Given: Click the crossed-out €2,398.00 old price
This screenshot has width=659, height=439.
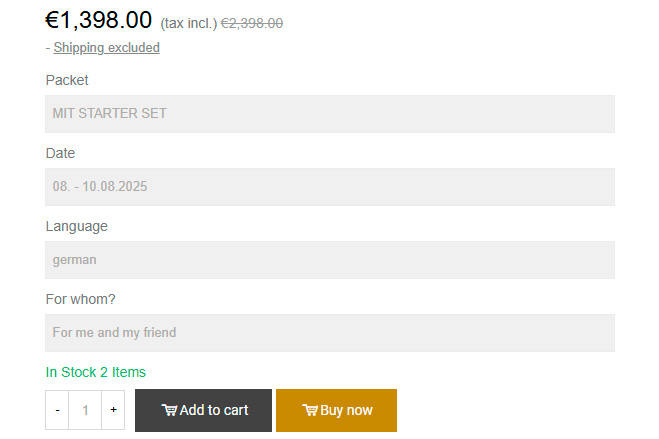Looking at the screenshot, I should click(252, 23).
